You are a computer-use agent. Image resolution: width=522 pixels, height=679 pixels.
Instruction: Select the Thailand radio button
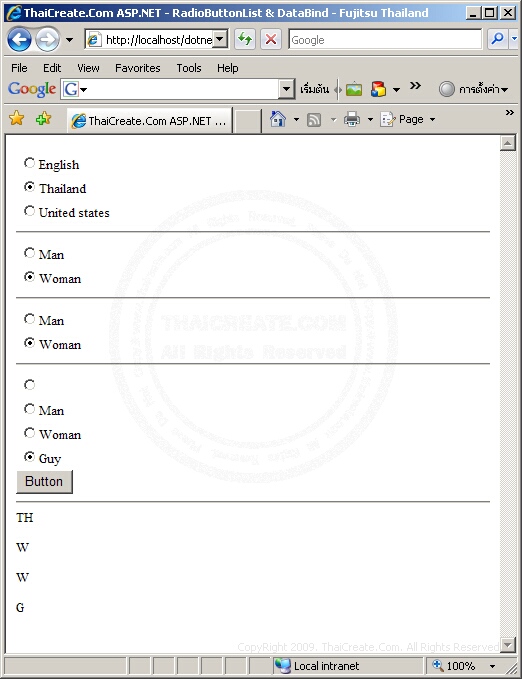29,187
